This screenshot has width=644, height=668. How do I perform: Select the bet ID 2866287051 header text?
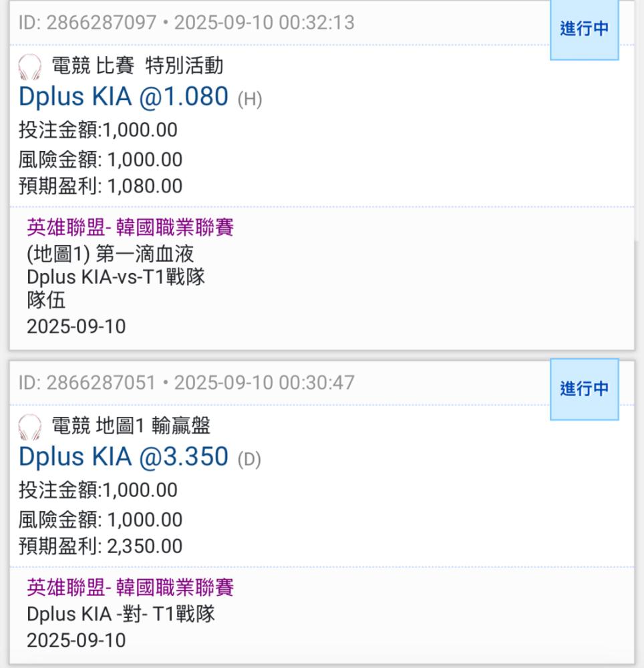point(186,383)
